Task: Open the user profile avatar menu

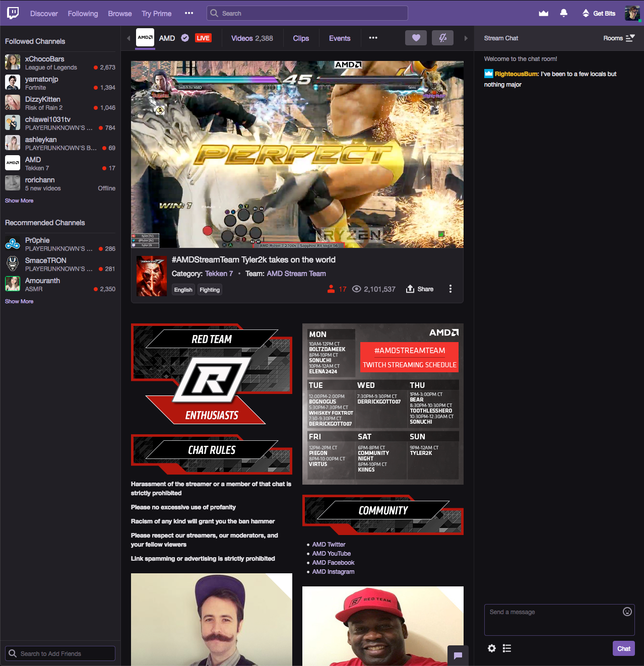Action: point(632,13)
